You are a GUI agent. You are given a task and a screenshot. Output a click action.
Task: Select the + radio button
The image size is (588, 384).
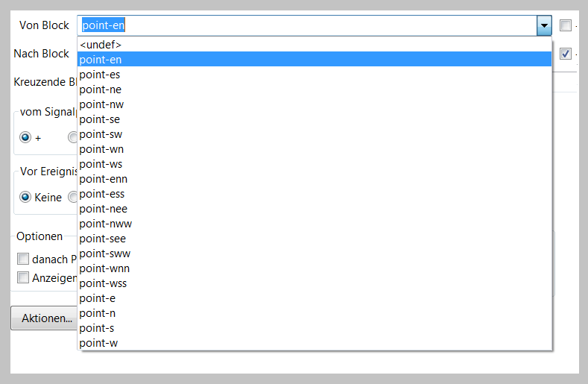pos(25,137)
